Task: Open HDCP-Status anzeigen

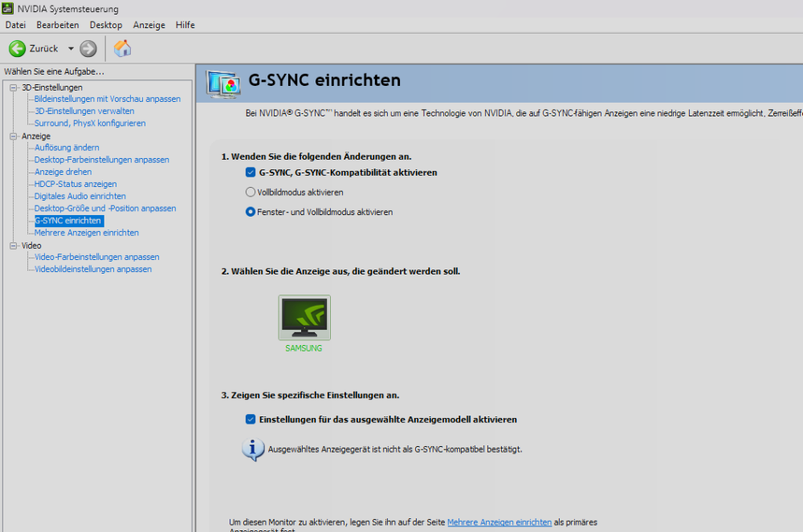Action: click(x=75, y=185)
